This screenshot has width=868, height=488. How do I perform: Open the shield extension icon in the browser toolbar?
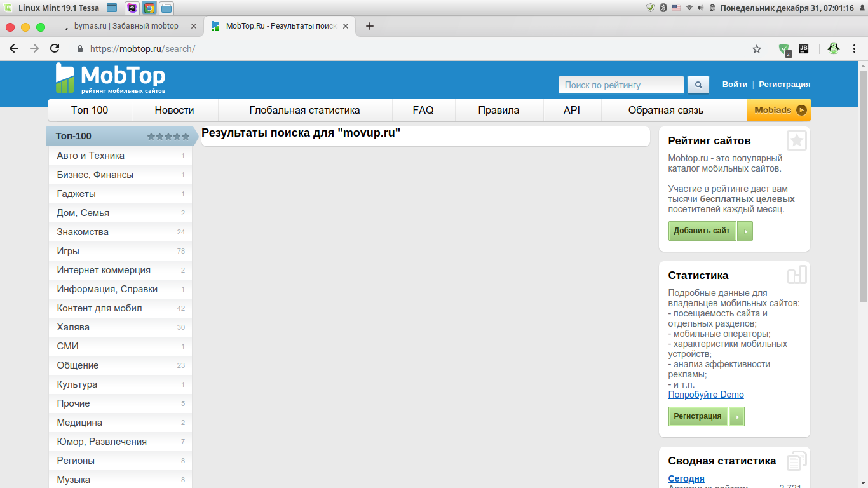tap(785, 49)
